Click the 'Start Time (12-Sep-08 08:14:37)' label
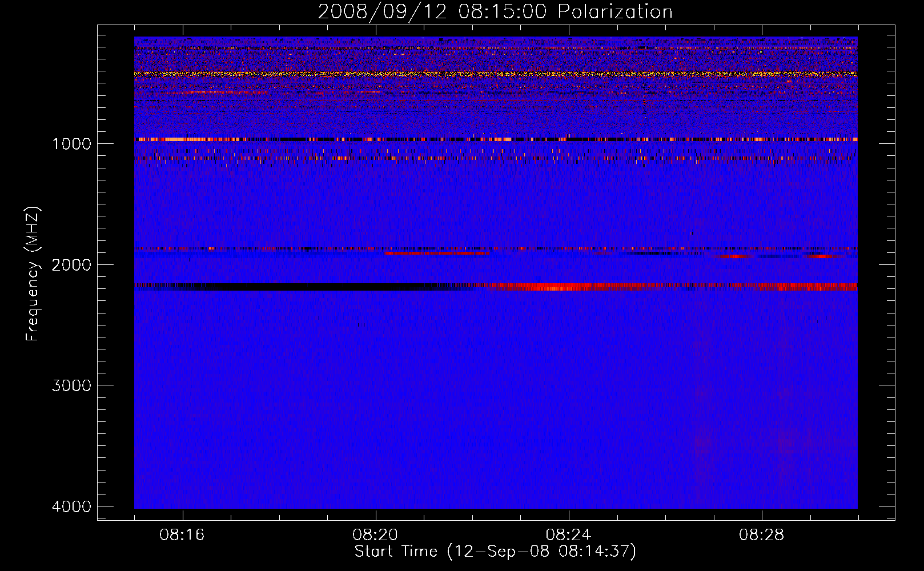Screen dimensions: 924x571 [x=495, y=552]
